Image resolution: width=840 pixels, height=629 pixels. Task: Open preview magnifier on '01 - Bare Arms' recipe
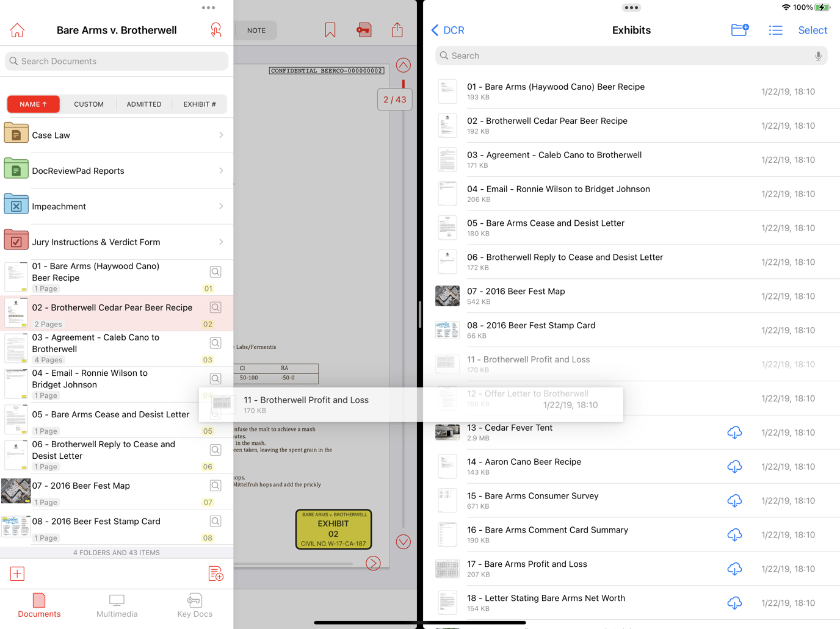[215, 271]
